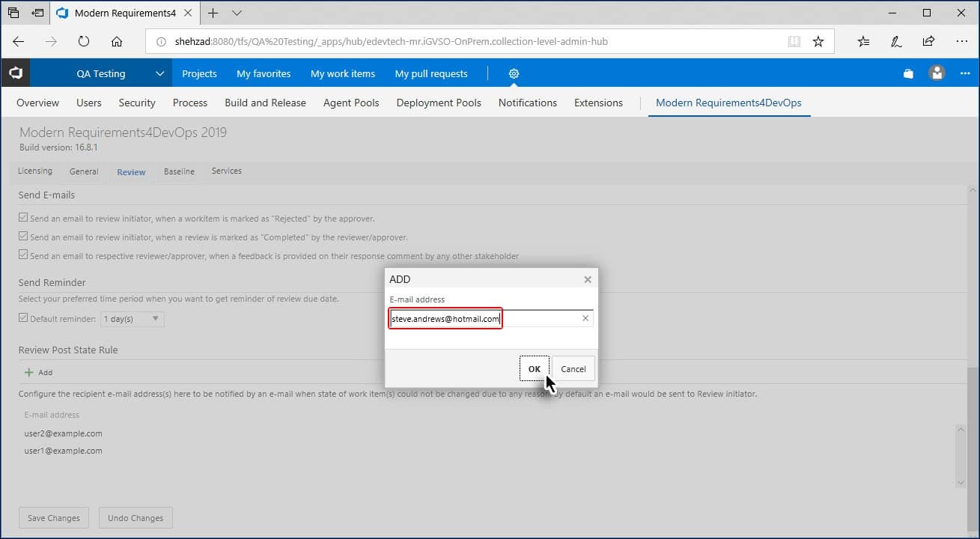This screenshot has width=980, height=539.
Task: Click the email list scrollbar down arrow
Action: point(961,484)
